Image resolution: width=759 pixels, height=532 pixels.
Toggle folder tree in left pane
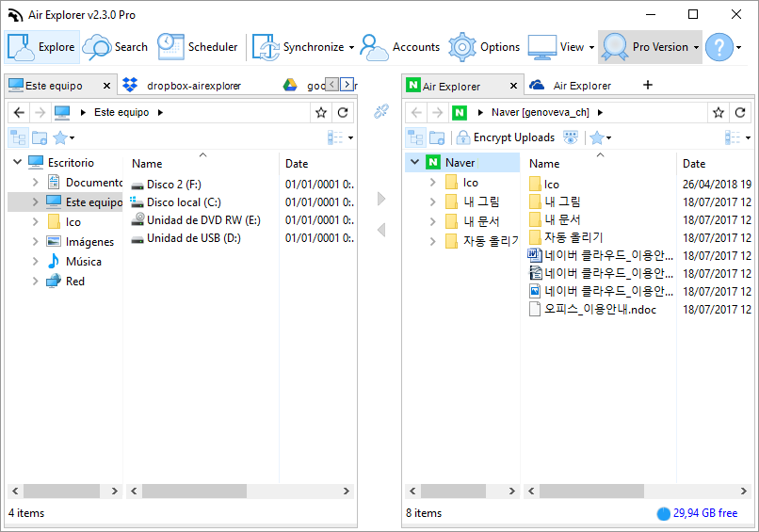point(19,138)
